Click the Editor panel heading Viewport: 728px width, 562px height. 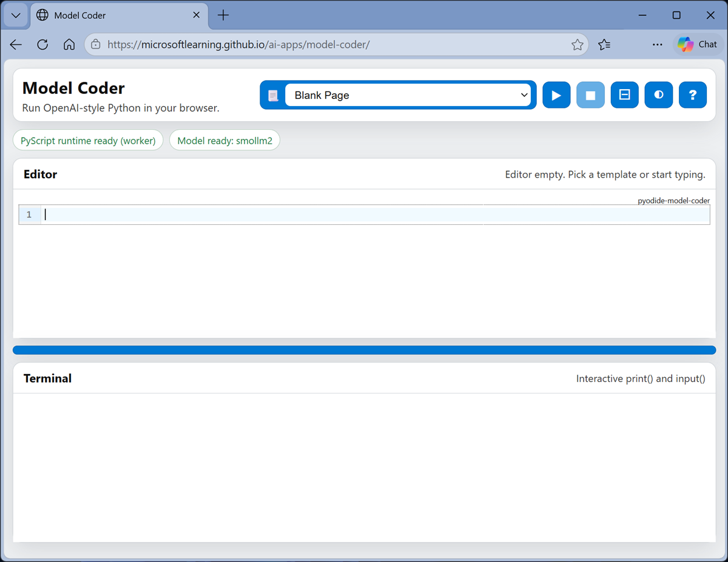tap(40, 174)
